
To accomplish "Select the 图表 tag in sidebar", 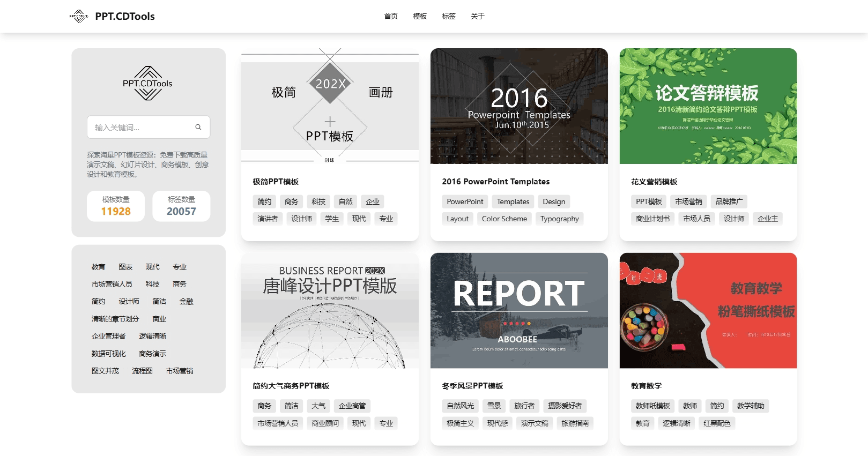I will point(125,267).
